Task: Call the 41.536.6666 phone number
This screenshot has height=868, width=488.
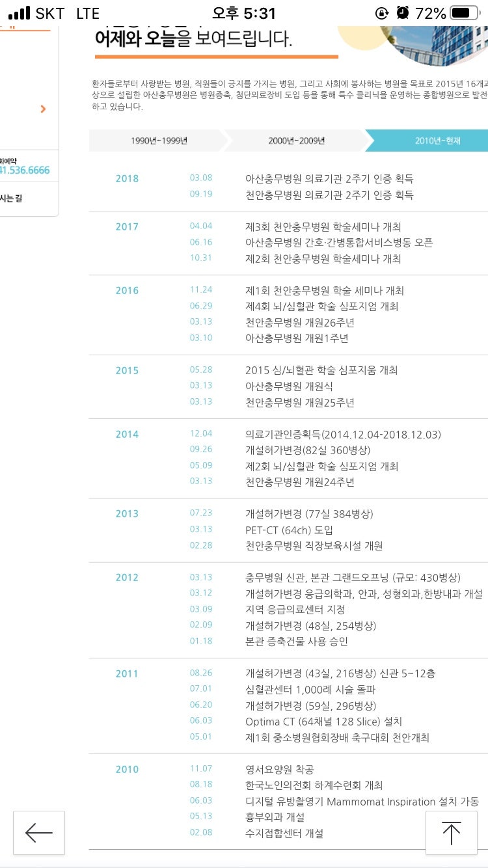Action: [x=25, y=170]
